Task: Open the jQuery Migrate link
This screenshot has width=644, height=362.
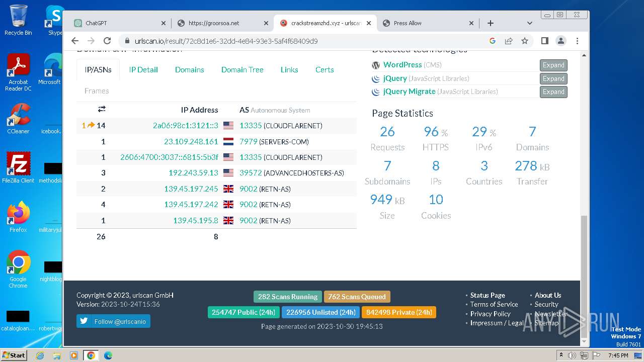Action: [x=409, y=92]
